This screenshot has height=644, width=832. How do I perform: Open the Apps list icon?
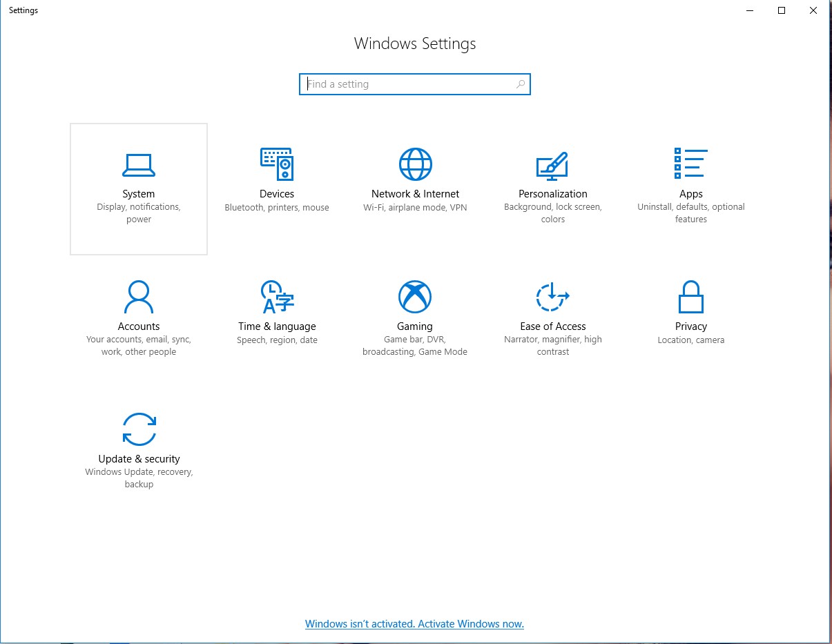tap(690, 164)
